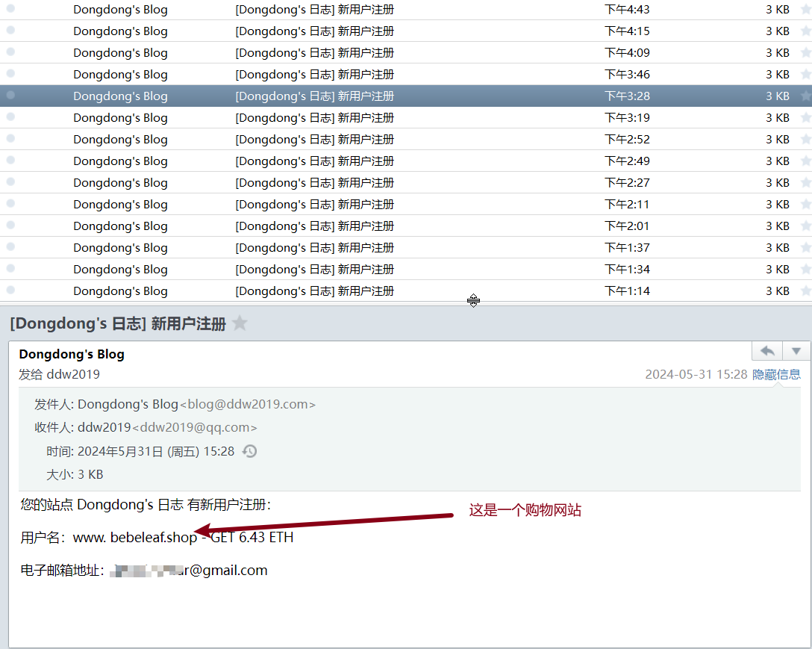The height and width of the screenshot is (649, 812).
Task: Select the email received at 下午4:09
Action: pos(314,53)
